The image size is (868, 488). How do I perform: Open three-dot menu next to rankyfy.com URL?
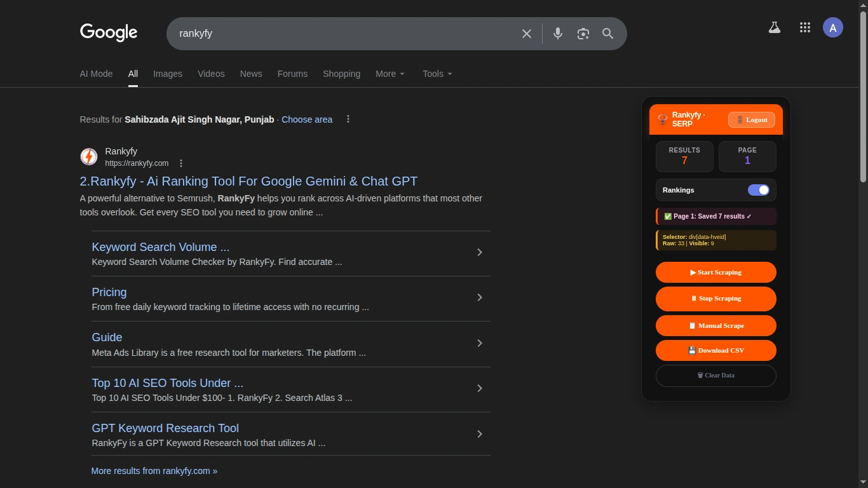pyautogui.click(x=181, y=163)
